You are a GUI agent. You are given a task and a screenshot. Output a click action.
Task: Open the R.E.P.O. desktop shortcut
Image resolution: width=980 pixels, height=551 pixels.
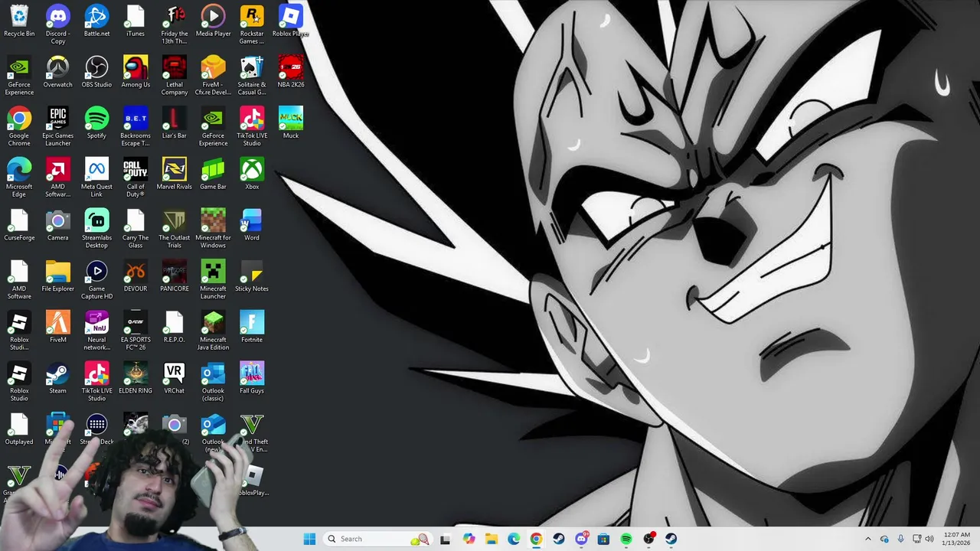coord(175,327)
